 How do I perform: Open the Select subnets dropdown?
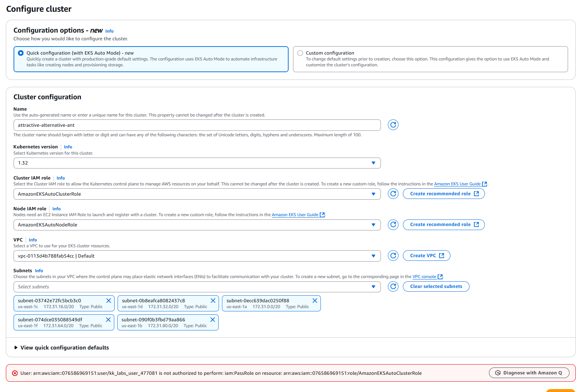click(x=197, y=287)
